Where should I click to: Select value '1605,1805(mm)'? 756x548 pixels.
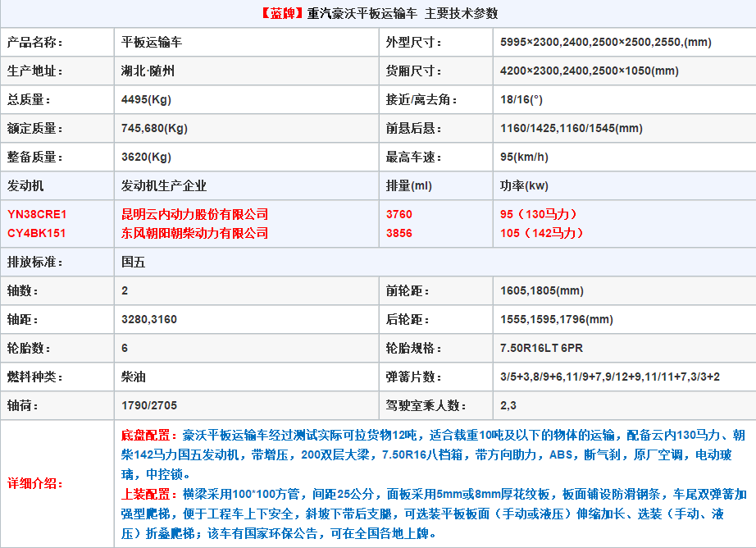click(542, 291)
